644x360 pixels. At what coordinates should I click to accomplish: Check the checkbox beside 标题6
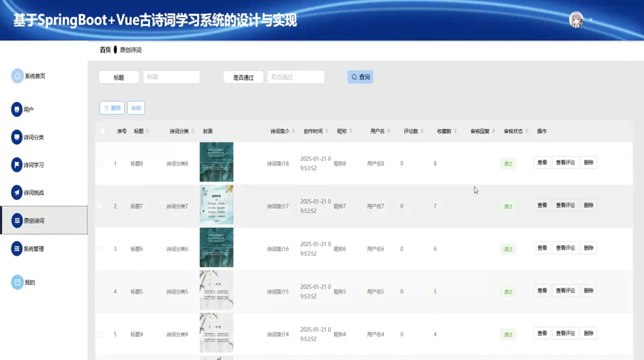click(x=99, y=249)
